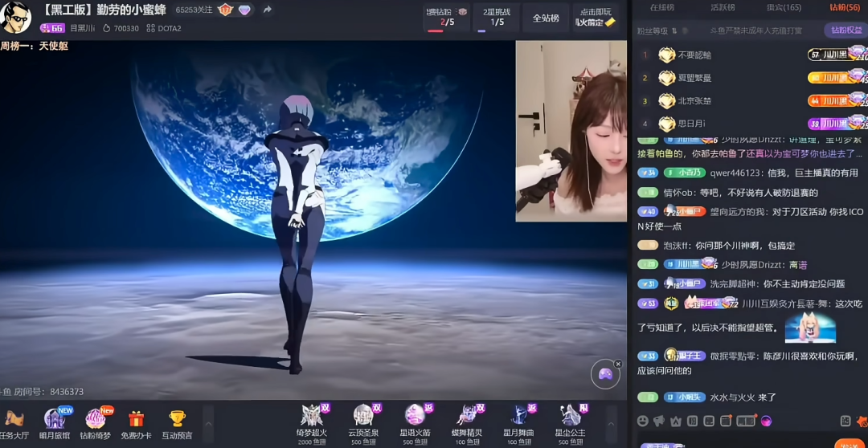Open the DOTA2 category link

coord(164,28)
